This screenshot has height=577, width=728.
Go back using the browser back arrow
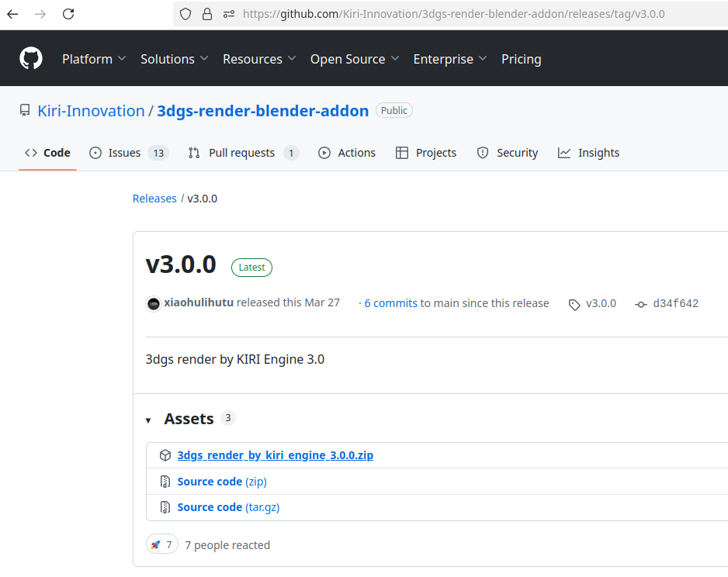(12, 14)
